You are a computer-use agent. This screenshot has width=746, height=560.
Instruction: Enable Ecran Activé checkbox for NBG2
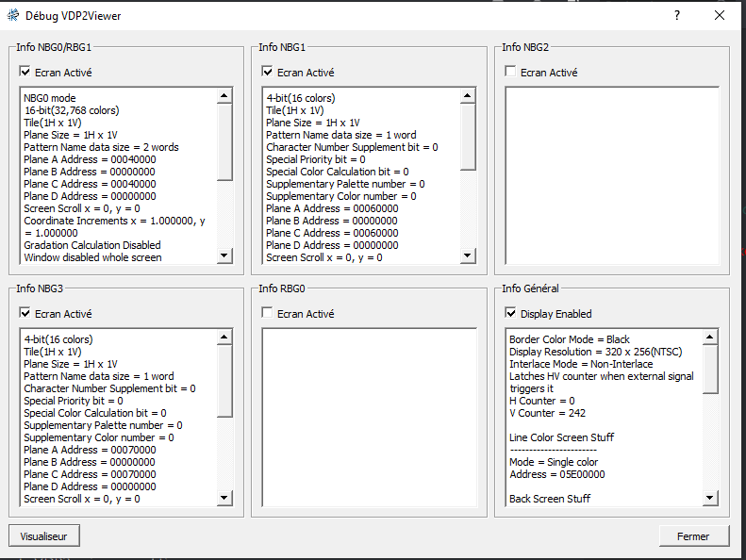pyautogui.click(x=510, y=72)
